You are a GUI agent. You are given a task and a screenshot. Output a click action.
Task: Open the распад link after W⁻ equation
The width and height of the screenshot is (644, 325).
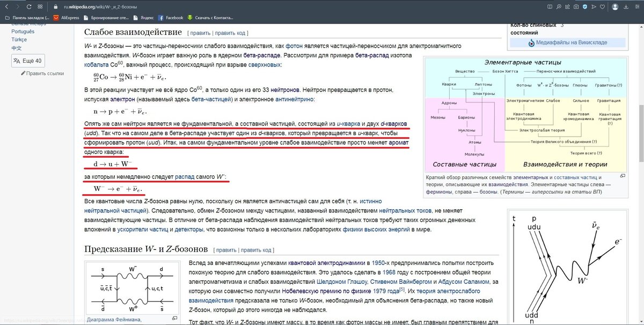coord(186,176)
